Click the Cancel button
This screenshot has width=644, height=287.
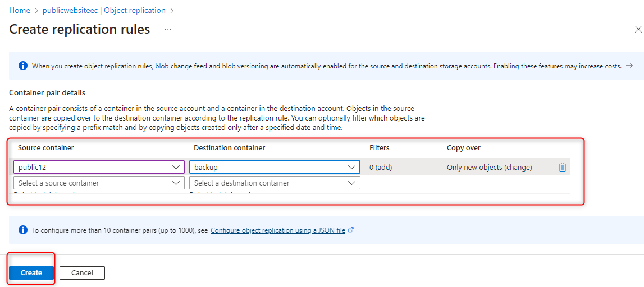pyautogui.click(x=82, y=273)
